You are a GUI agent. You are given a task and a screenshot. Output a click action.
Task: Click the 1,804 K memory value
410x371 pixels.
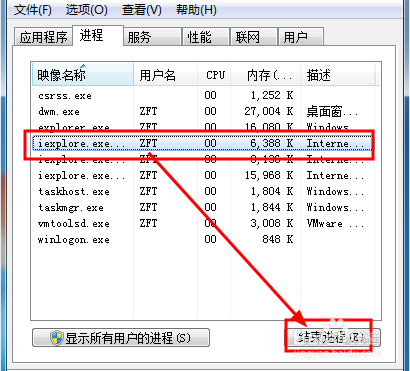pyautogui.click(x=272, y=192)
